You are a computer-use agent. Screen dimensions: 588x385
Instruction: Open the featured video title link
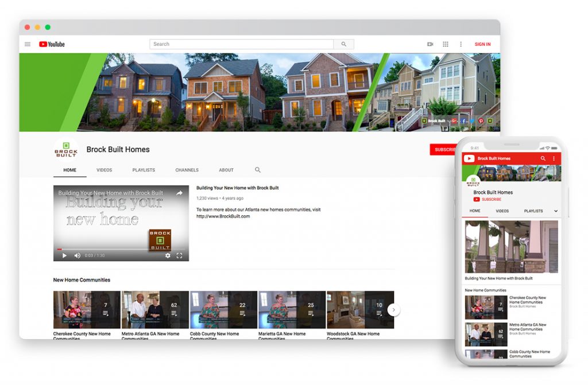click(x=237, y=188)
